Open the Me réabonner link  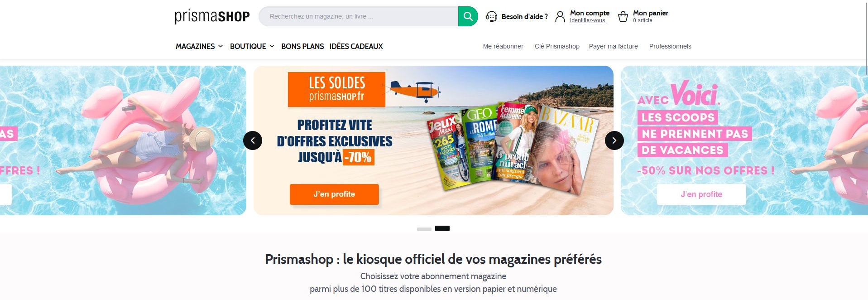[503, 46]
